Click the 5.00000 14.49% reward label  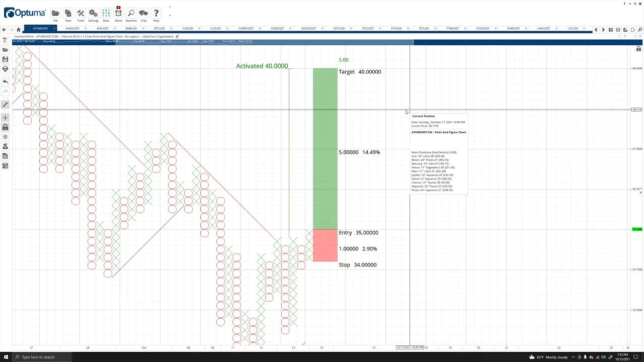[359, 152]
